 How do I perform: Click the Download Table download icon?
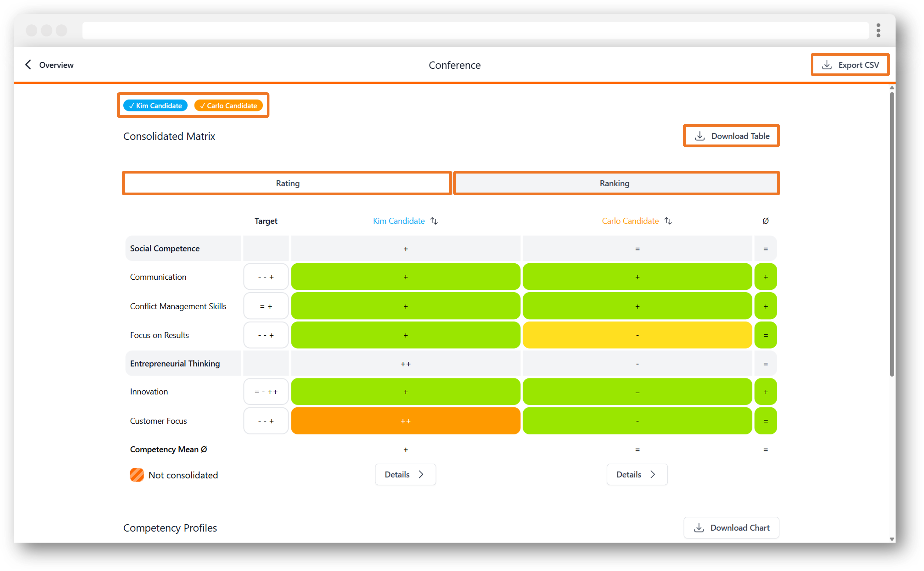pos(700,136)
